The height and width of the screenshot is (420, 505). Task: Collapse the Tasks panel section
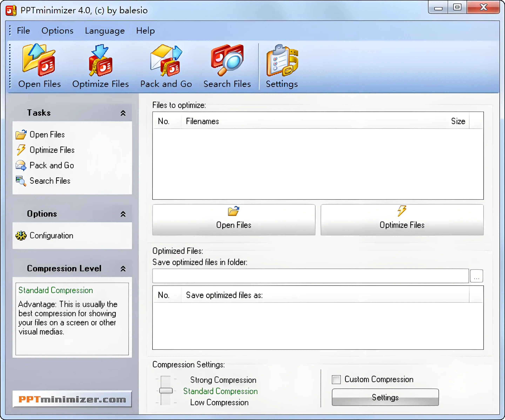[x=123, y=113]
